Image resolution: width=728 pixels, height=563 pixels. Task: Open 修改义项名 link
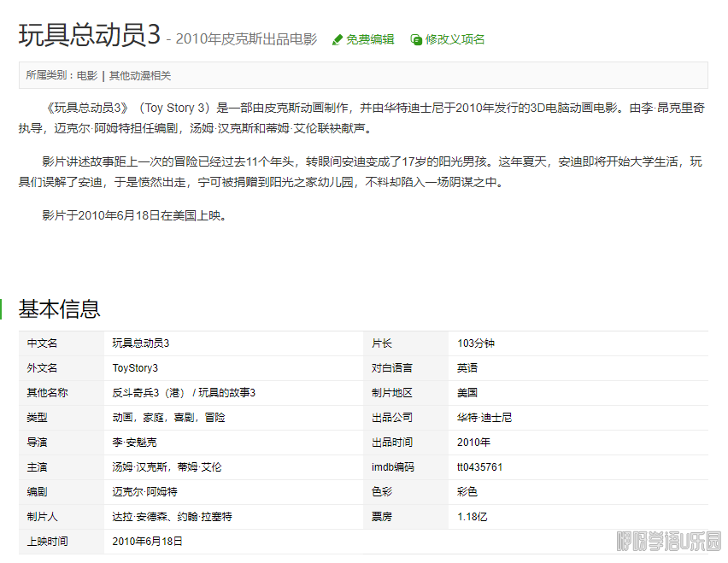[x=455, y=39]
